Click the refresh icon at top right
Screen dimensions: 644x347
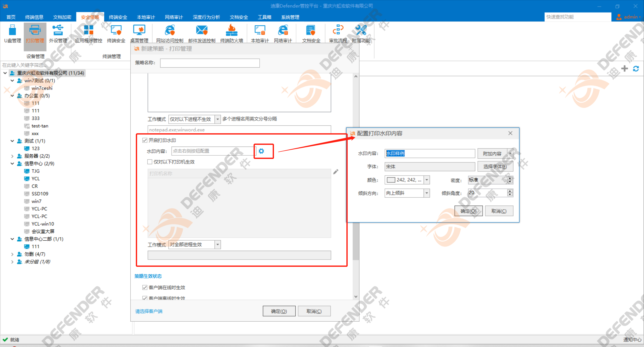(636, 68)
